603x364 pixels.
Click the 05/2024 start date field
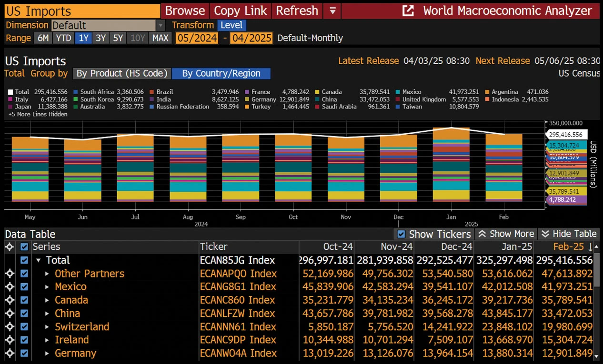197,38
